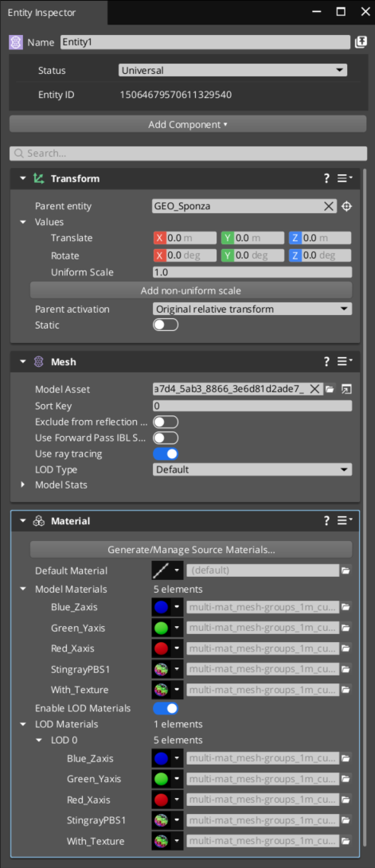Disable the Use ray tracing switch
Image resolution: width=375 pixels, height=868 pixels.
tap(166, 454)
